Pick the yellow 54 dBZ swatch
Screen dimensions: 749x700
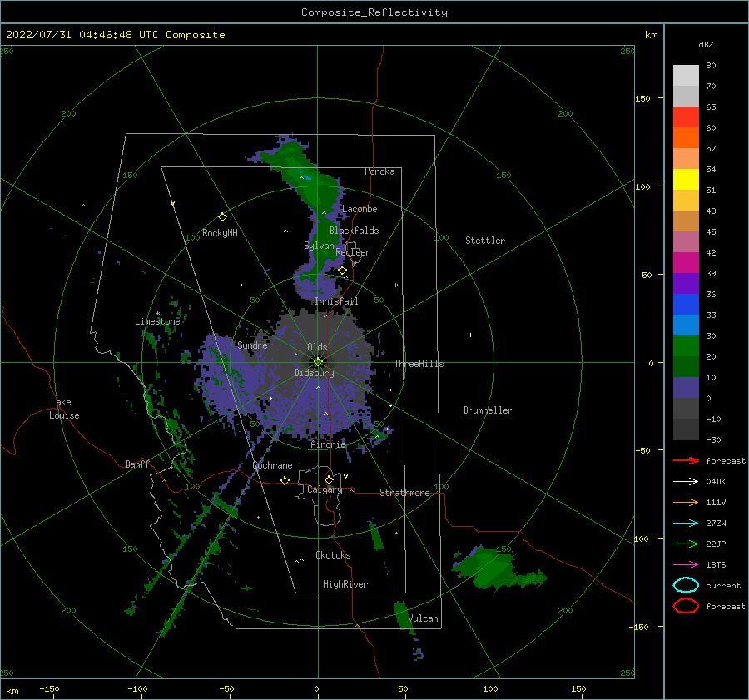tap(686, 179)
